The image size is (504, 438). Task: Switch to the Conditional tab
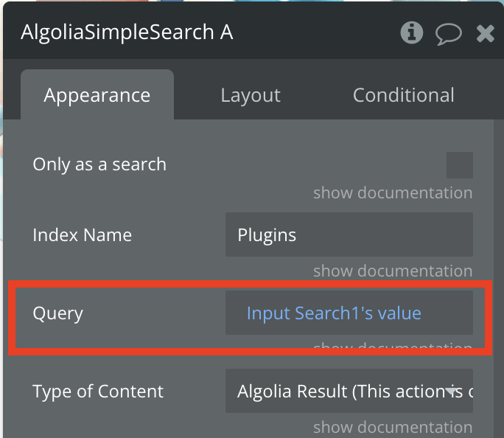click(403, 95)
